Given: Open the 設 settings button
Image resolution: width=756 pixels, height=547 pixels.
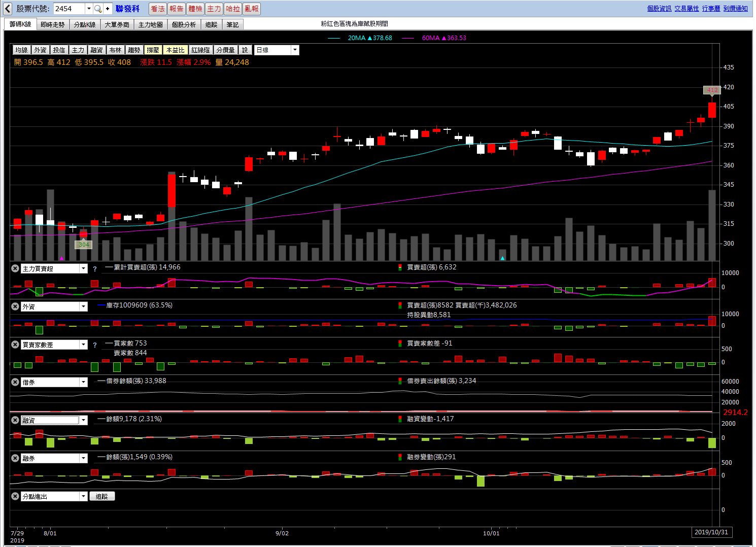Looking at the screenshot, I should click(245, 50).
